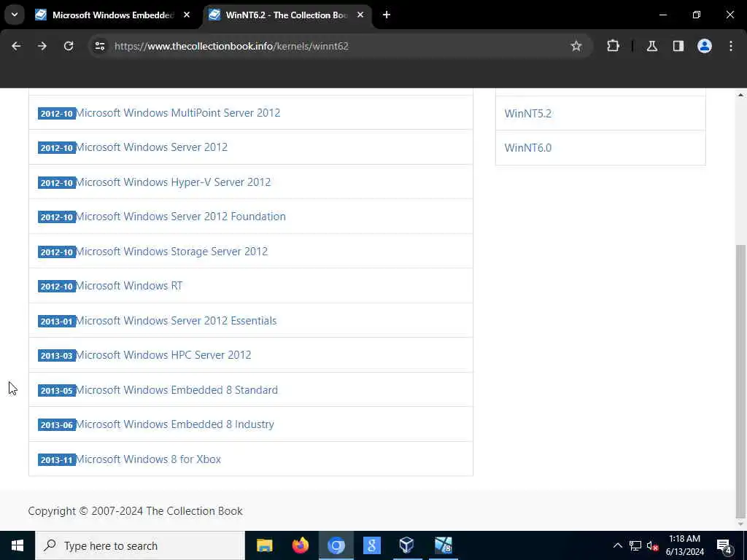Viewport: 747px width, 560px height.
Task: Open Chrome Labs flask icon
Action: click(652, 46)
